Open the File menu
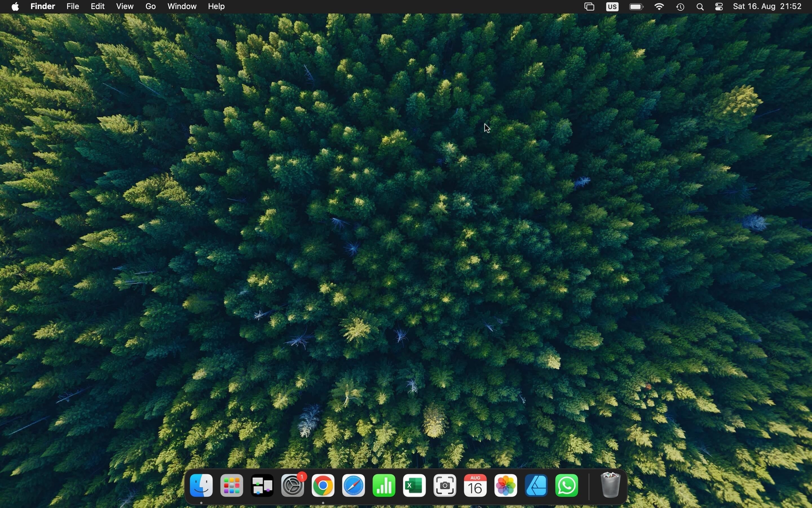 (72, 6)
